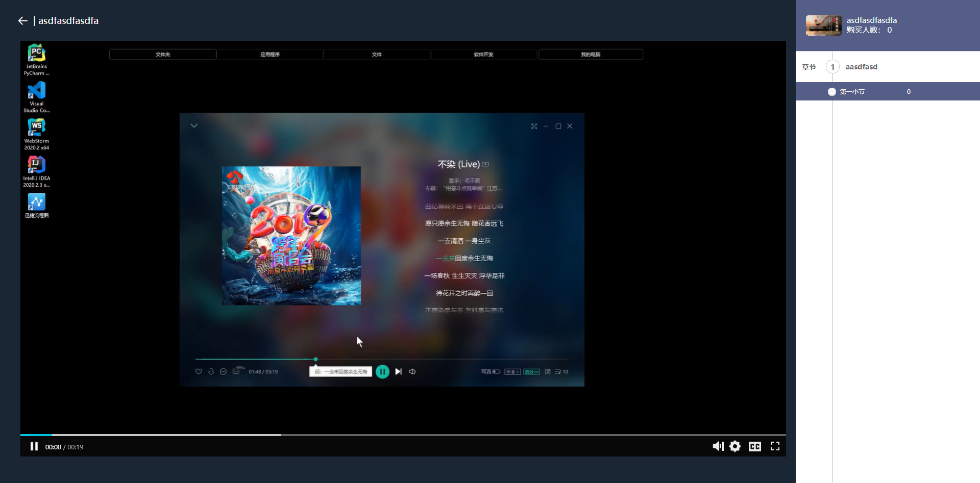Screen dimensions: 980x483
Task: Click the 章节 label in the sidebar
Action: click(809, 67)
